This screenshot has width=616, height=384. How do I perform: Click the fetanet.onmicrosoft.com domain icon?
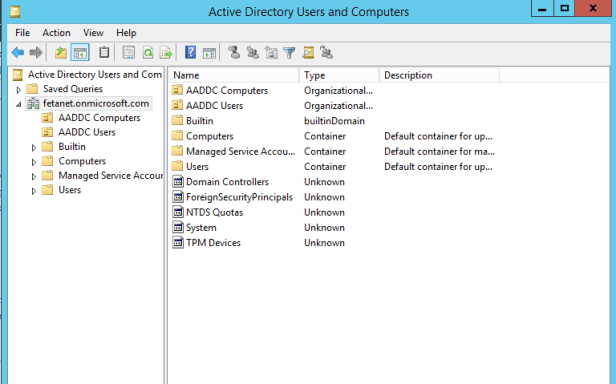pos(33,103)
